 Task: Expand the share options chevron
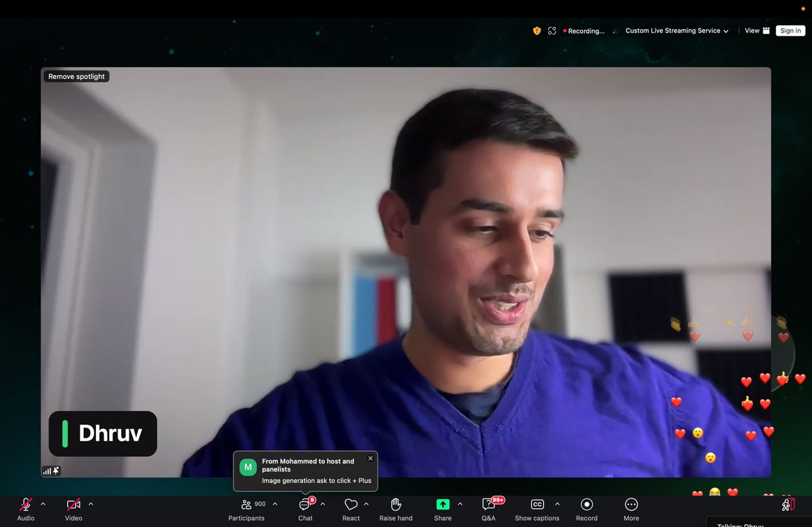click(460, 504)
